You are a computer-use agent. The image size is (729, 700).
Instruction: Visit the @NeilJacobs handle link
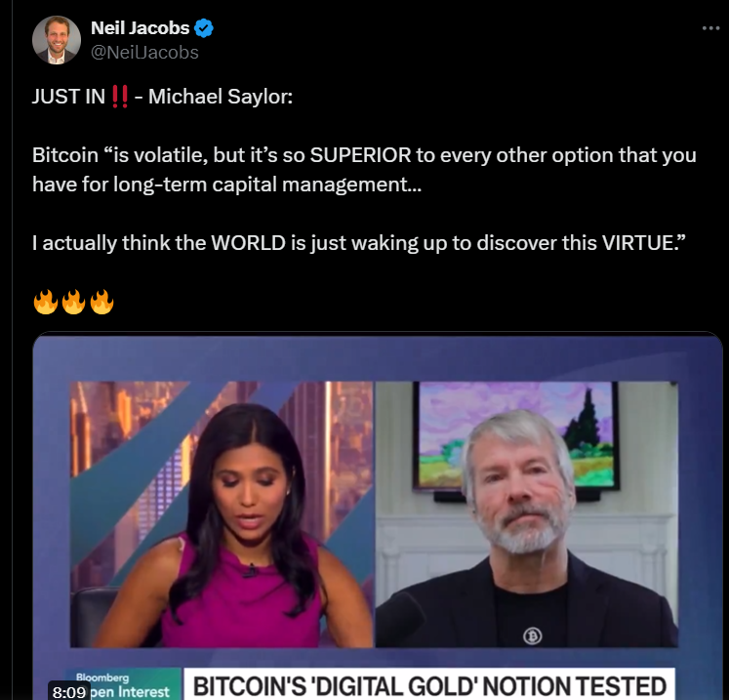(144, 53)
